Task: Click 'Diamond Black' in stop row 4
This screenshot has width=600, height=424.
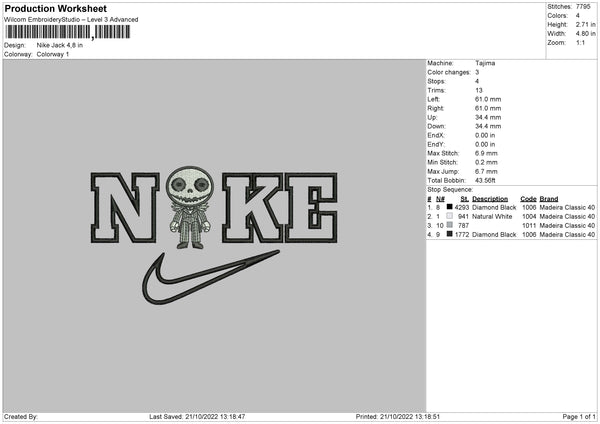Action: [x=494, y=235]
